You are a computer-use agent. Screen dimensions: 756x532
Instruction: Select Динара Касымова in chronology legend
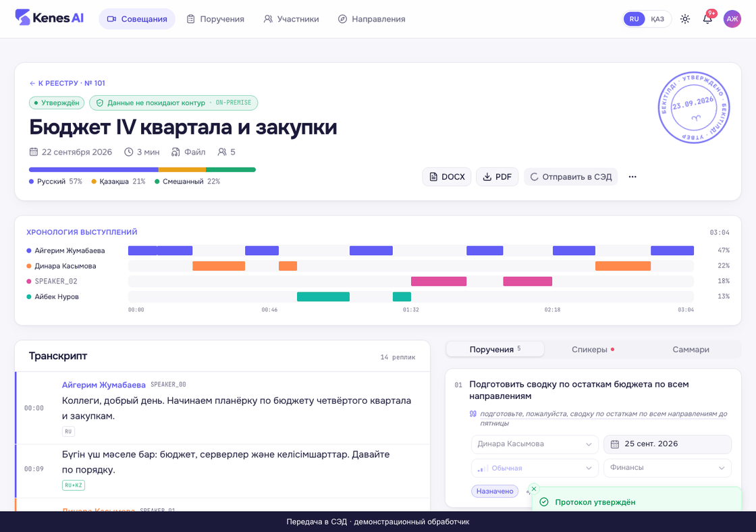click(x=61, y=266)
